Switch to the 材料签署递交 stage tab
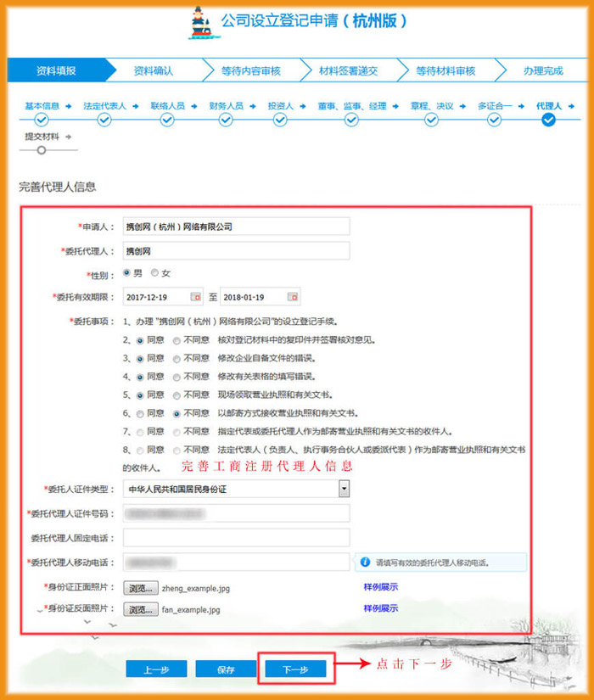Screen dimensions: 594x700 pyautogui.click(x=348, y=71)
